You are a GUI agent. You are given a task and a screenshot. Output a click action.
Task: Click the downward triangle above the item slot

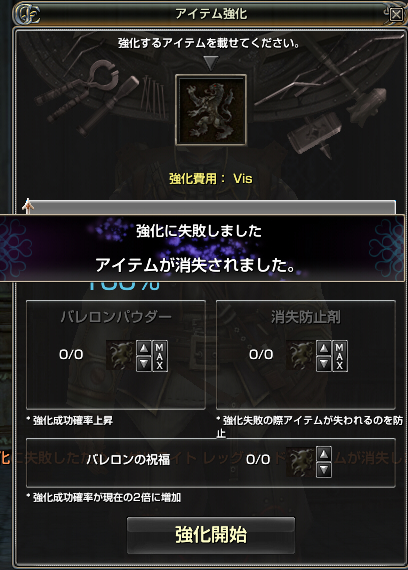211,63
